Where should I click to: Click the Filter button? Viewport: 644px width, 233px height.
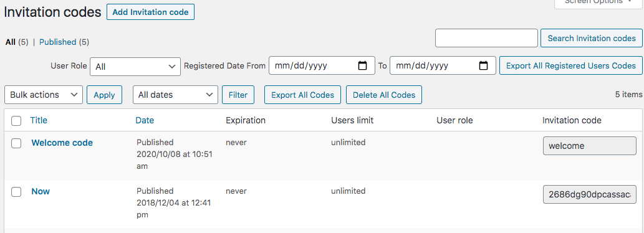click(x=238, y=95)
